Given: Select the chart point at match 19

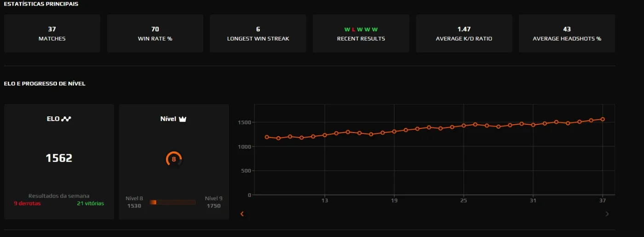Looking at the screenshot, I should click(394, 132).
